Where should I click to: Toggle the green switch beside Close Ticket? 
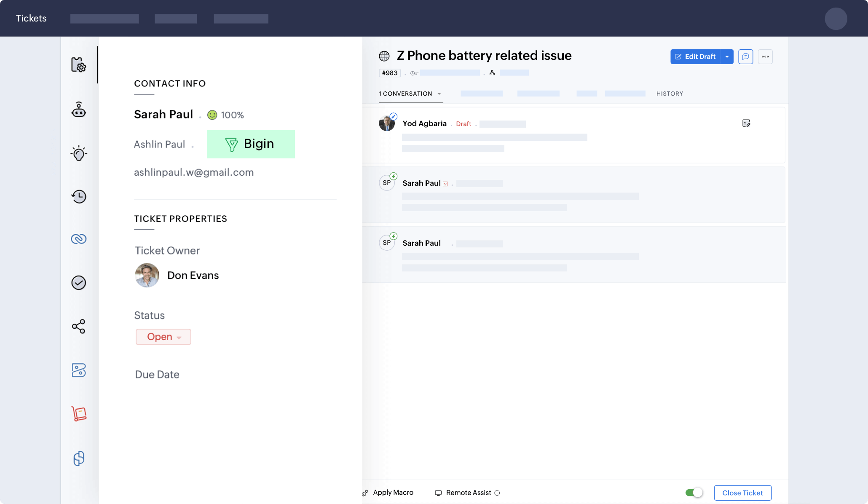pos(694,493)
